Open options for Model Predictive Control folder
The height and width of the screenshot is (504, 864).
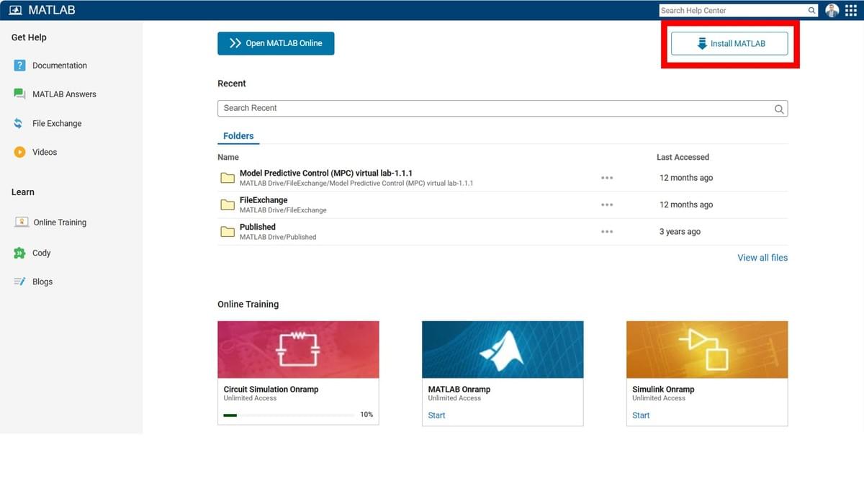pos(607,178)
